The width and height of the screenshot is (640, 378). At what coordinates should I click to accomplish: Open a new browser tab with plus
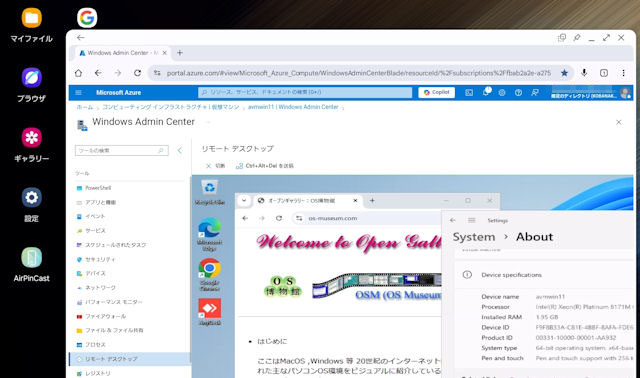180,53
